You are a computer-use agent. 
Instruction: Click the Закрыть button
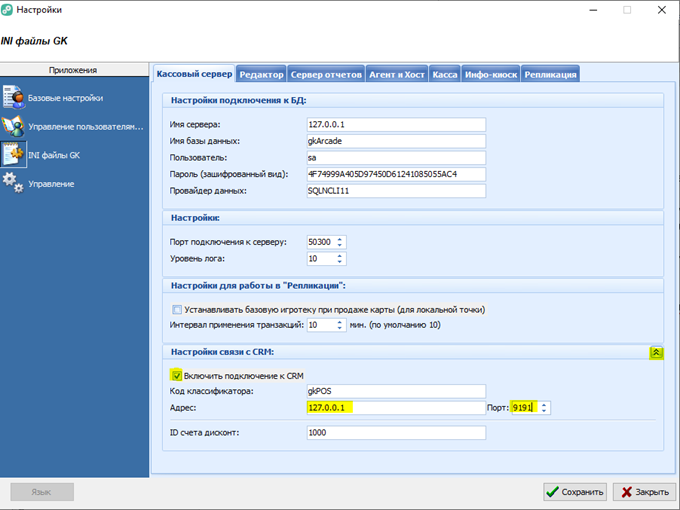pos(645,492)
